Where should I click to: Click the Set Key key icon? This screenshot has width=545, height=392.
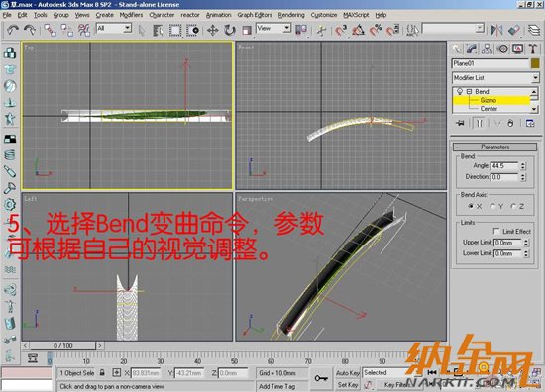[x=321, y=378]
